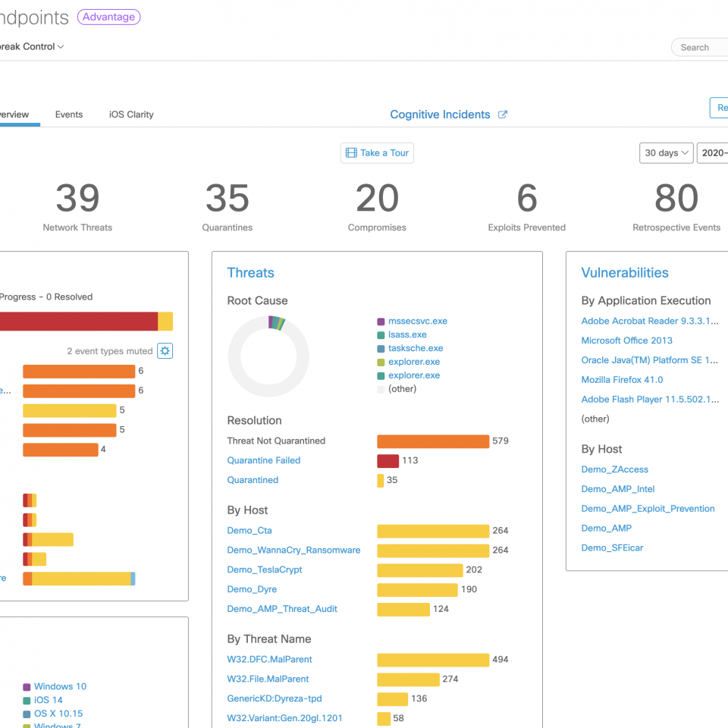The width and height of the screenshot is (728, 728).
Task: Click the 35 Quarantines metric
Action: pyautogui.click(x=227, y=206)
